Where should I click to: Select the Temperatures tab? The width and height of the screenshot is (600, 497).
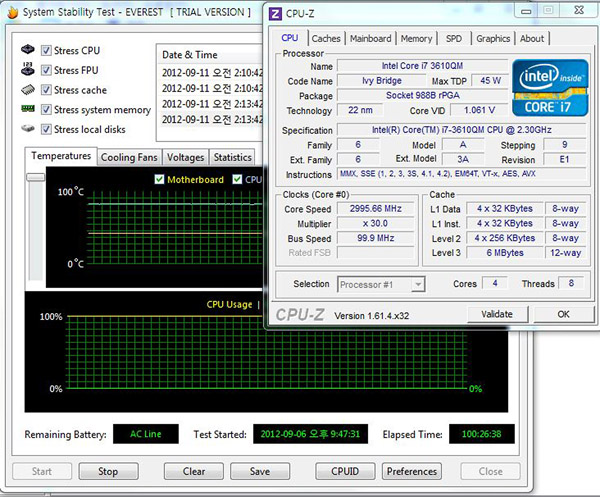pos(61,156)
